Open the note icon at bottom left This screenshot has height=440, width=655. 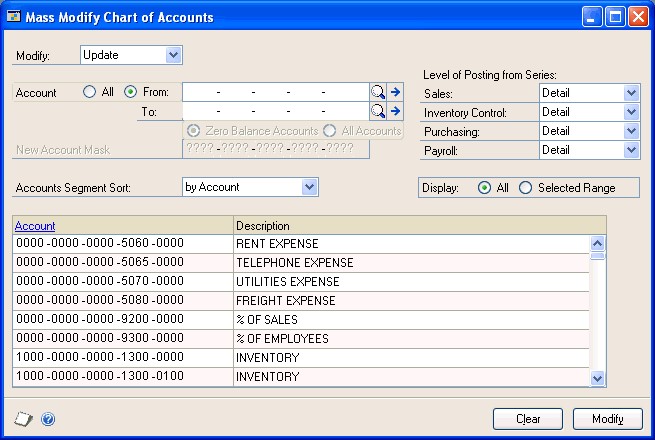[x=23, y=419]
